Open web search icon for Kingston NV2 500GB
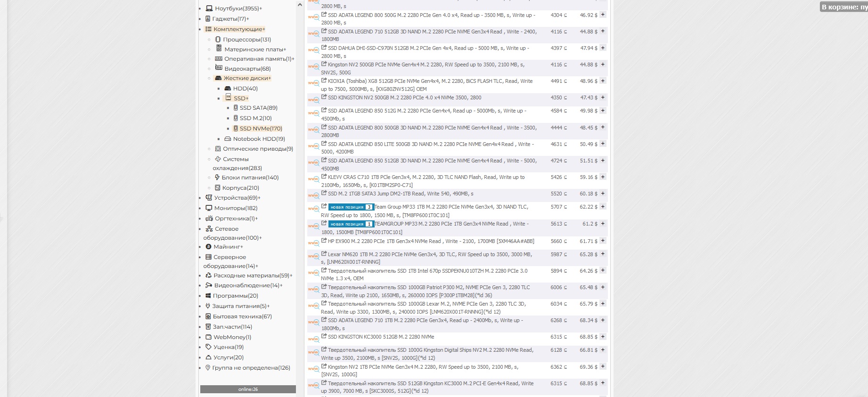868x397 pixels. pyautogui.click(x=313, y=66)
